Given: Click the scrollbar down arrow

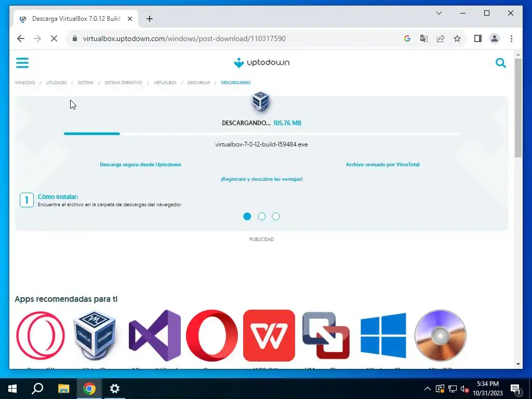Looking at the screenshot, I should (518, 364).
